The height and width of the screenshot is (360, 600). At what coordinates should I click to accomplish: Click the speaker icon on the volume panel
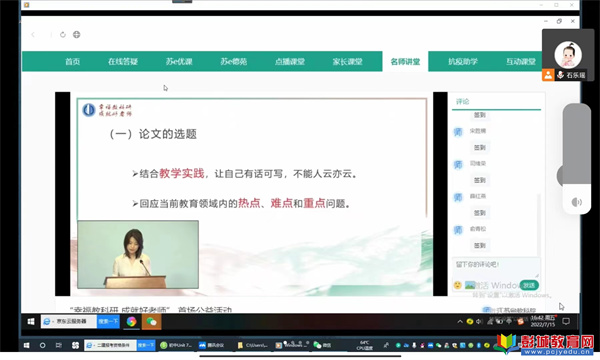tap(576, 202)
